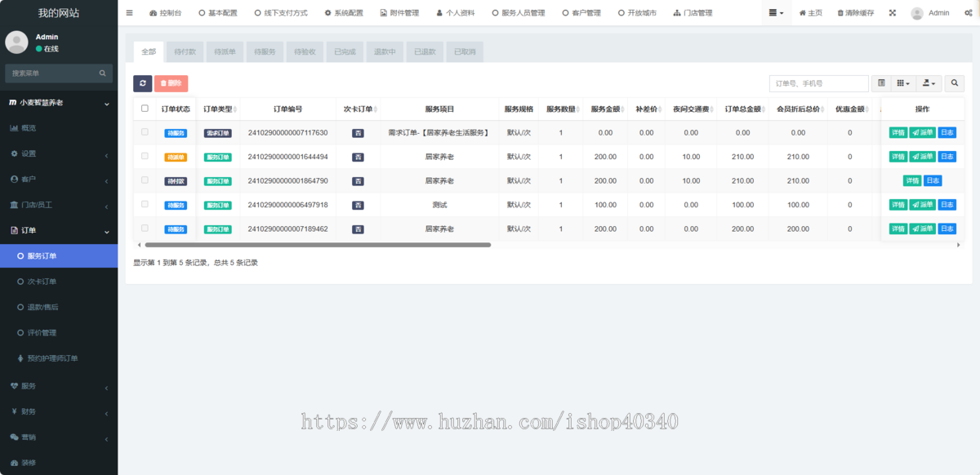Check the select-all checkbox in table header
980x475 pixels.
pos(145,109)
